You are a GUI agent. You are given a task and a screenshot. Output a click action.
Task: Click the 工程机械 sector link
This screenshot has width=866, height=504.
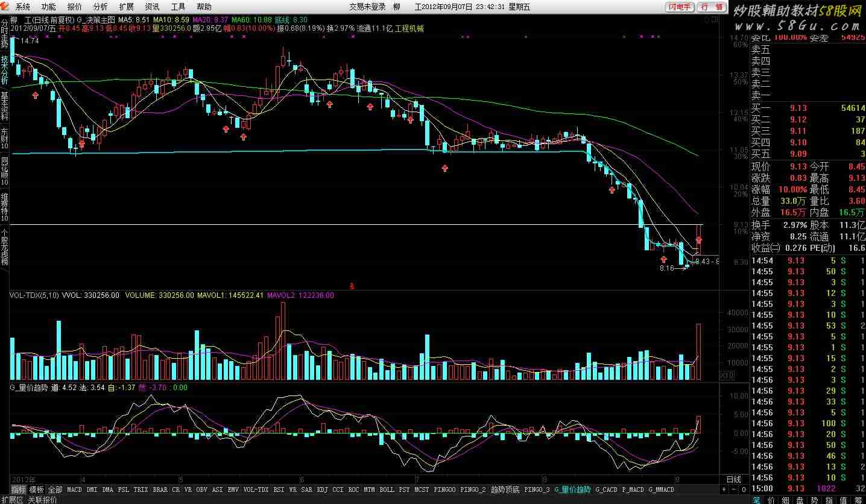tap(409, 28)
